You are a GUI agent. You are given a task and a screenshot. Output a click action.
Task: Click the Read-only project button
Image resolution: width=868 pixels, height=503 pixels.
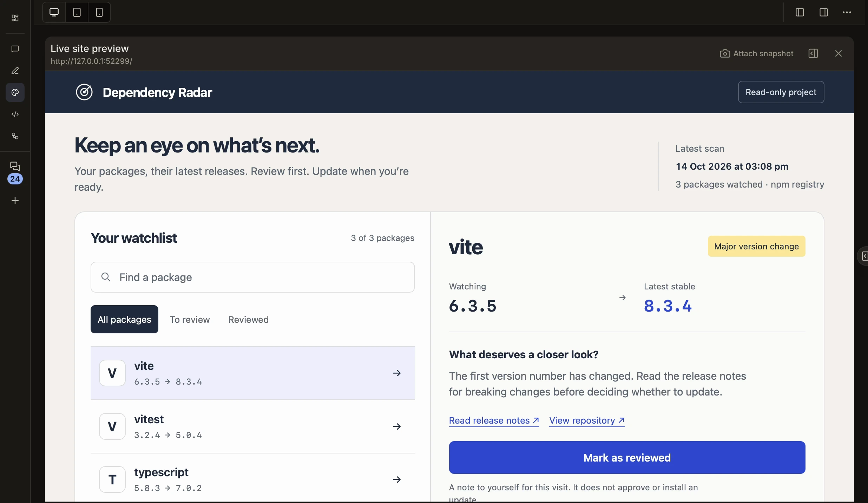[x=781, y=92]
